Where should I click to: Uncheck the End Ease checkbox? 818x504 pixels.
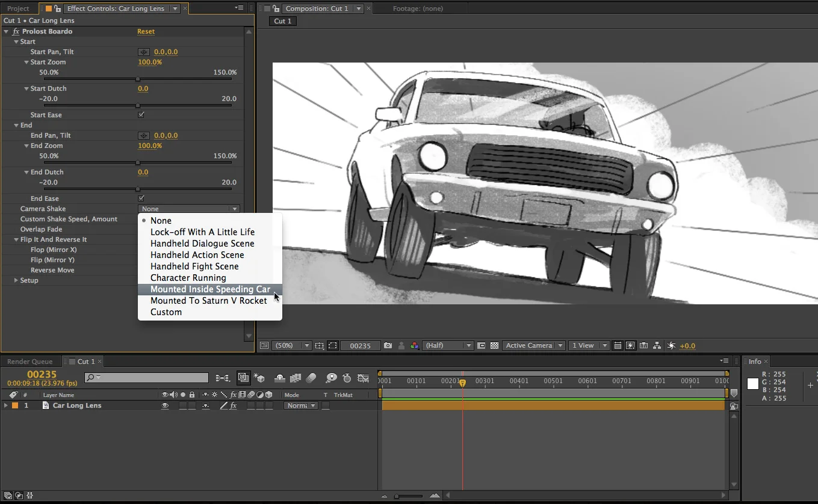[x=141, y=198]
